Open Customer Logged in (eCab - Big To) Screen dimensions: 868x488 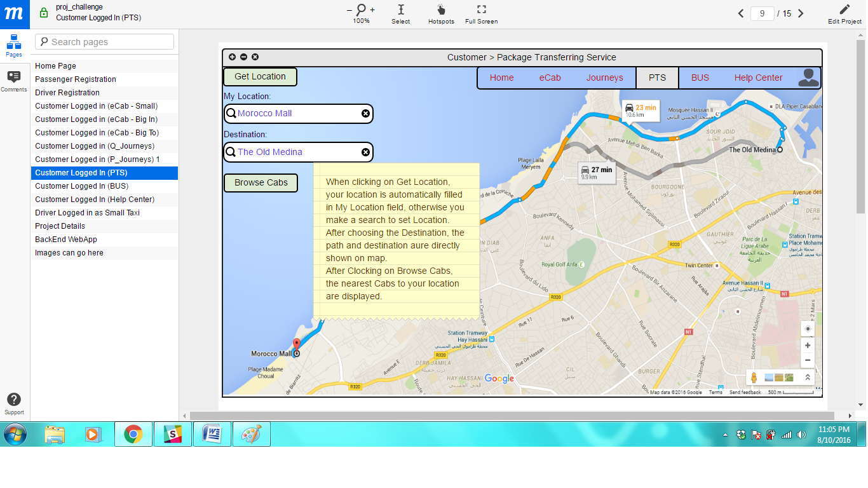[104, 133]
